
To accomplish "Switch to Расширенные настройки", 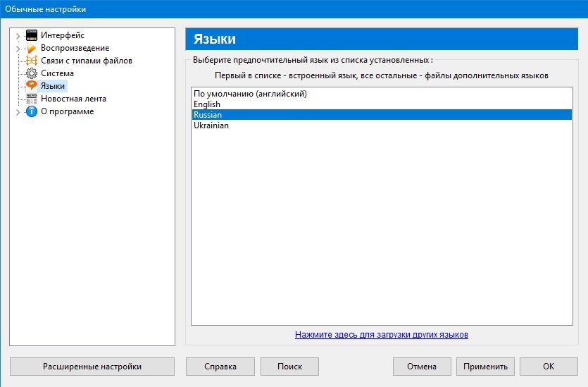I will pyautogui.click(x=92, y=367).
